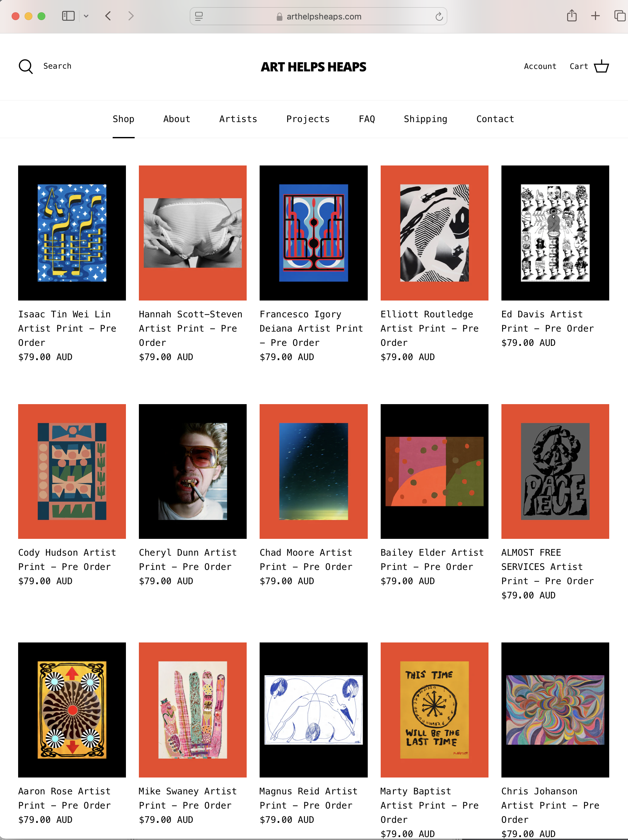Open the Artists menu item

(238, 119)
